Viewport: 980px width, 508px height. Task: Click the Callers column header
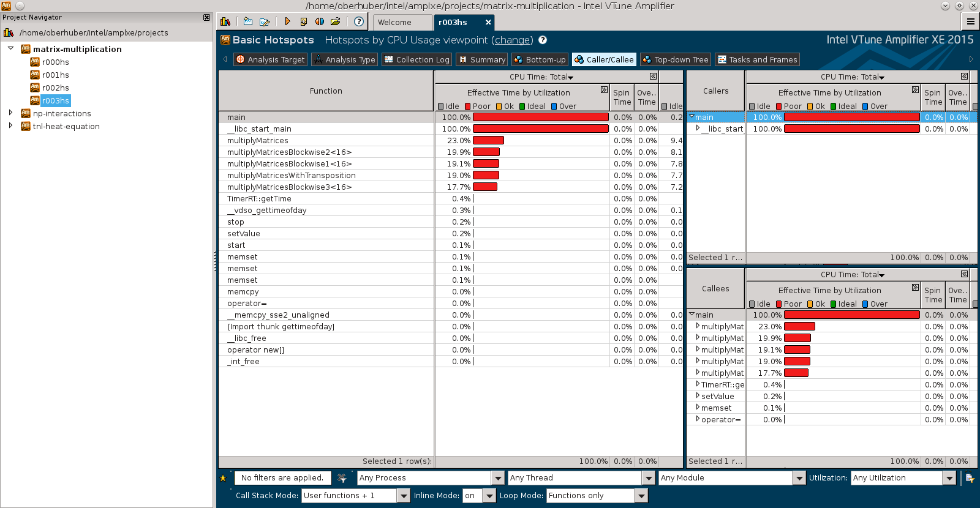click(x=715, y=91)
